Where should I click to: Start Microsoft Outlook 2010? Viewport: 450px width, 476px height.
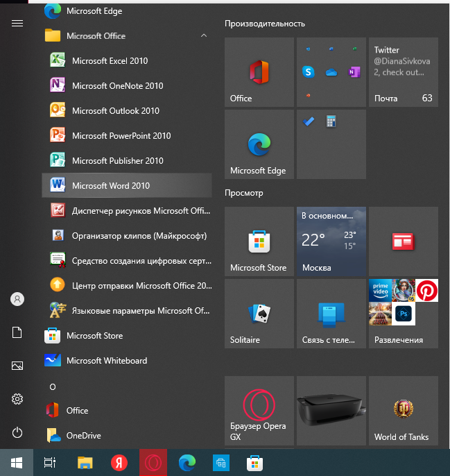127,110
